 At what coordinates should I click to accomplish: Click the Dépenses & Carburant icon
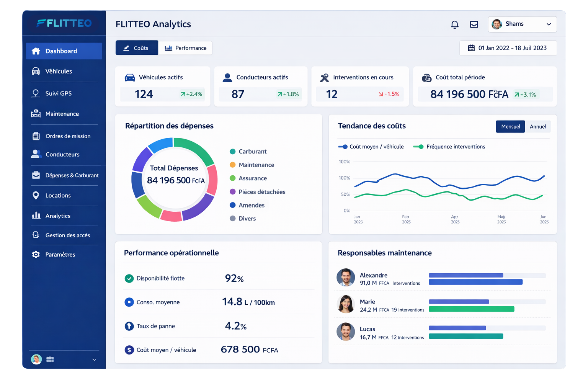(x=36, y=175)
